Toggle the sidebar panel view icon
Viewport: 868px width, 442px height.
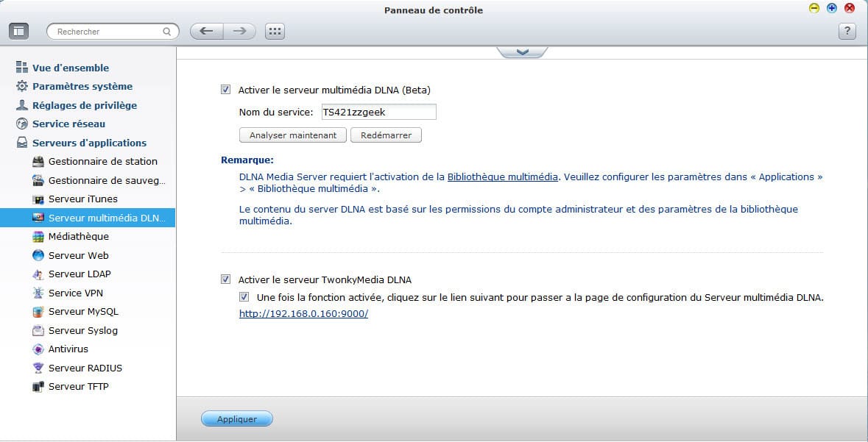(19, 32)
